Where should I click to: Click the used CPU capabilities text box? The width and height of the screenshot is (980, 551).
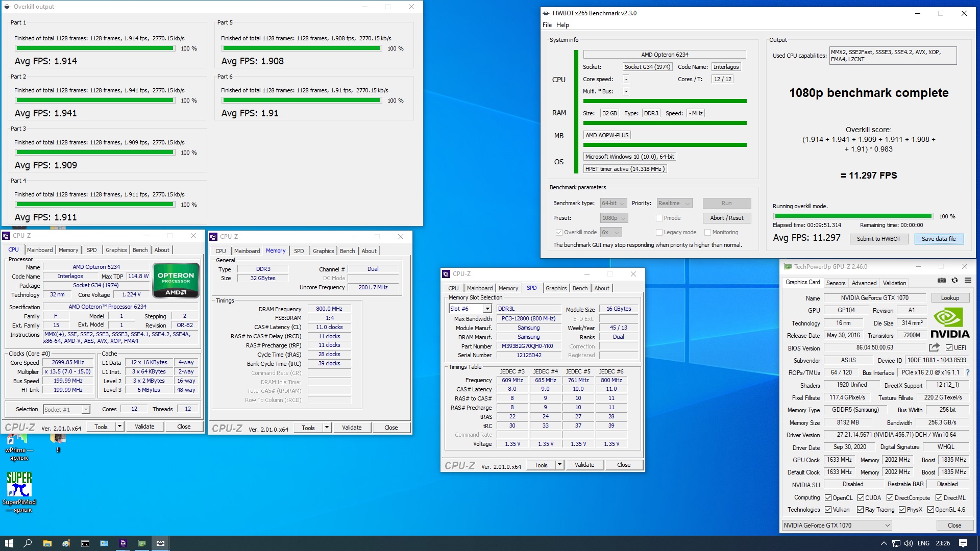893,56
